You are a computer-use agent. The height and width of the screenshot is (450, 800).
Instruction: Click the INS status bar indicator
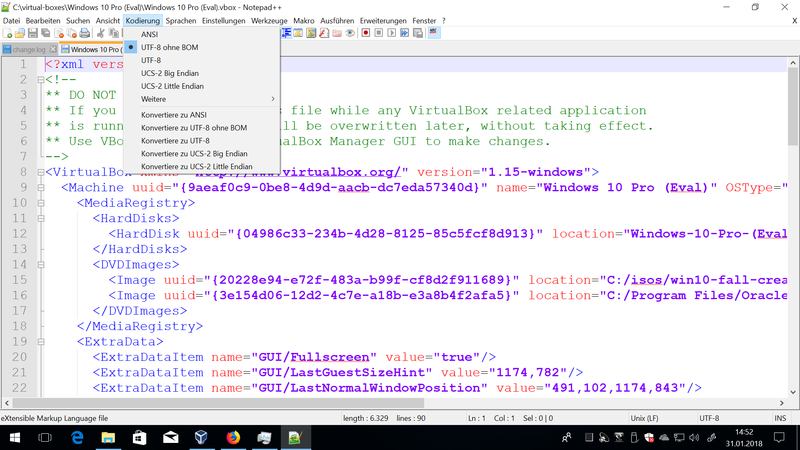coord(780,418)
